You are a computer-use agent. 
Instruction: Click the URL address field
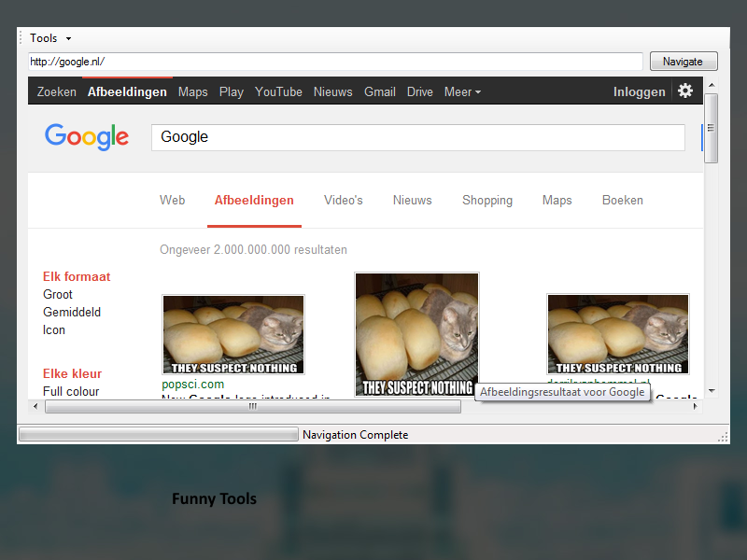coord(334,62)
